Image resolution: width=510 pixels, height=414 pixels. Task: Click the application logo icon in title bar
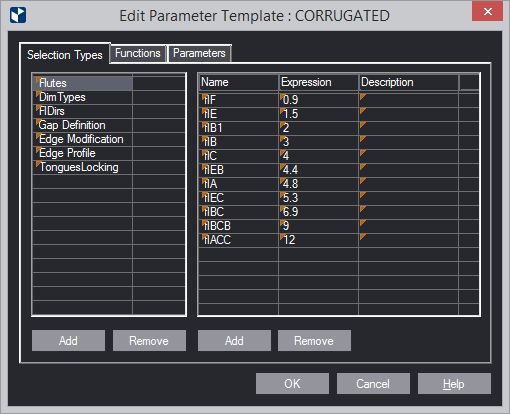(18, 15)
